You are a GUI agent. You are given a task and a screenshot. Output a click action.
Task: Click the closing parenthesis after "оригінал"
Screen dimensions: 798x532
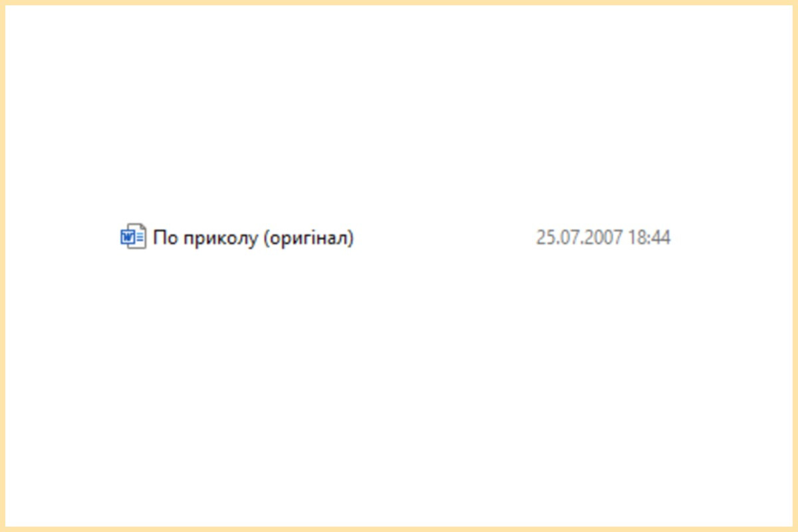350,238
